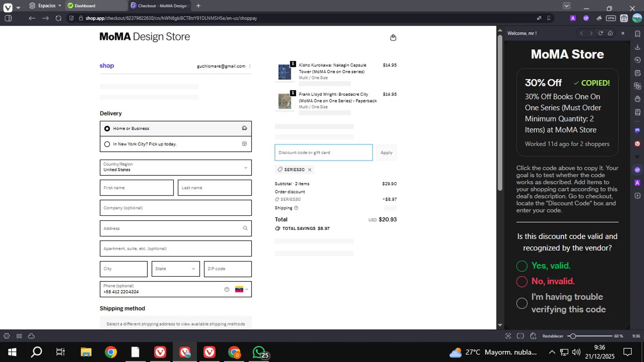Screen dimensions: 644x362
Task: Open the Espacios workspaces dropdown
Action: point(45,6)
